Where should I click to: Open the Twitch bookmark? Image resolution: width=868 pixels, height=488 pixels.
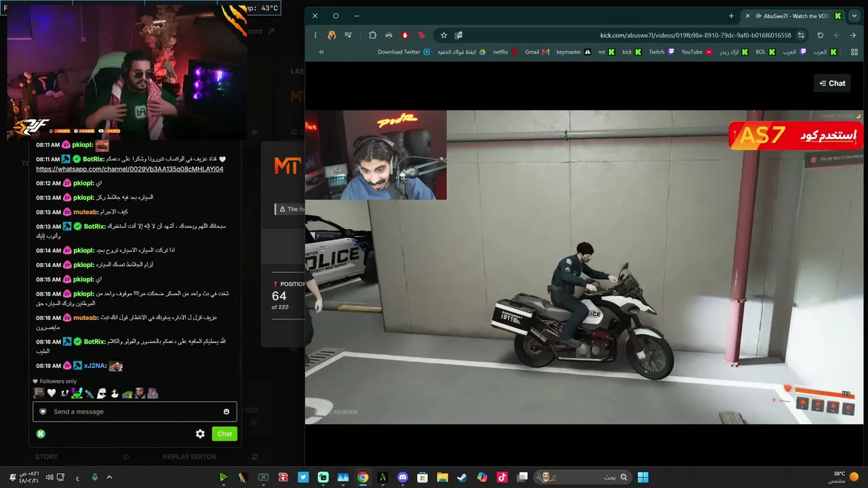662,52
